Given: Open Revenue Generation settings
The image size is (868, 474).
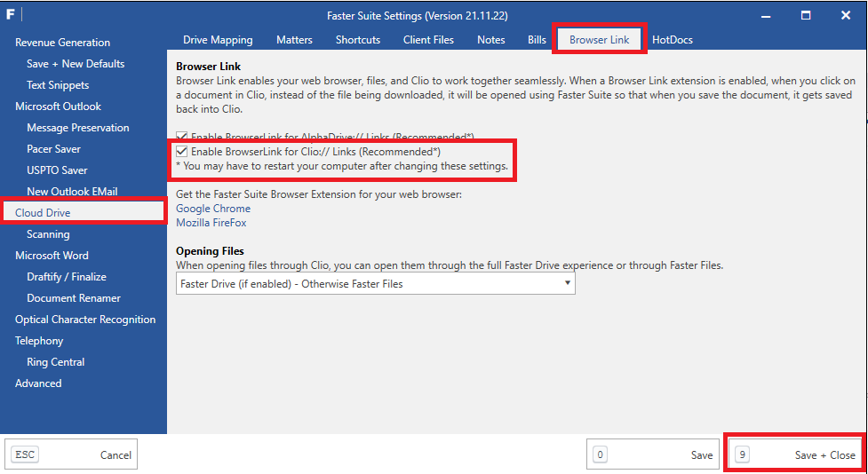Looking at the screenshot, I should tap(62, 43).
